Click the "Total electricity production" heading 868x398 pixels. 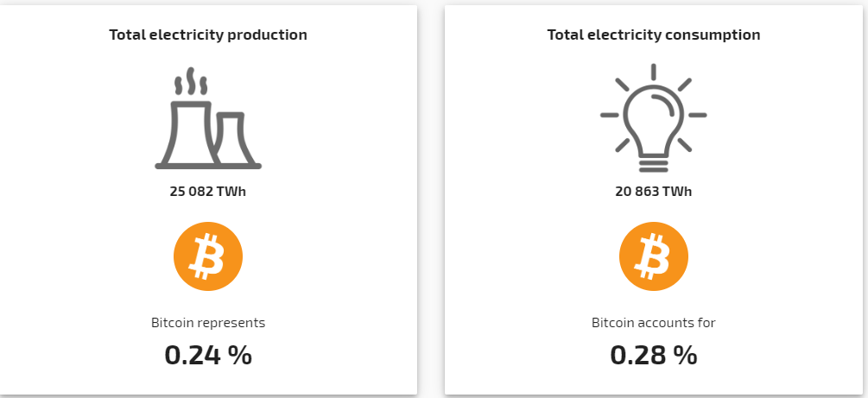[x=208, y=35]
